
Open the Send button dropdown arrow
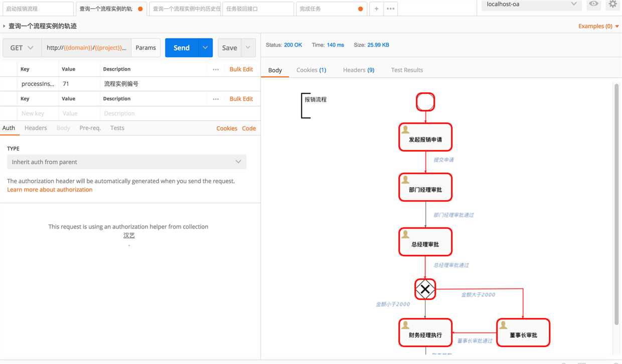coord(205,48)
